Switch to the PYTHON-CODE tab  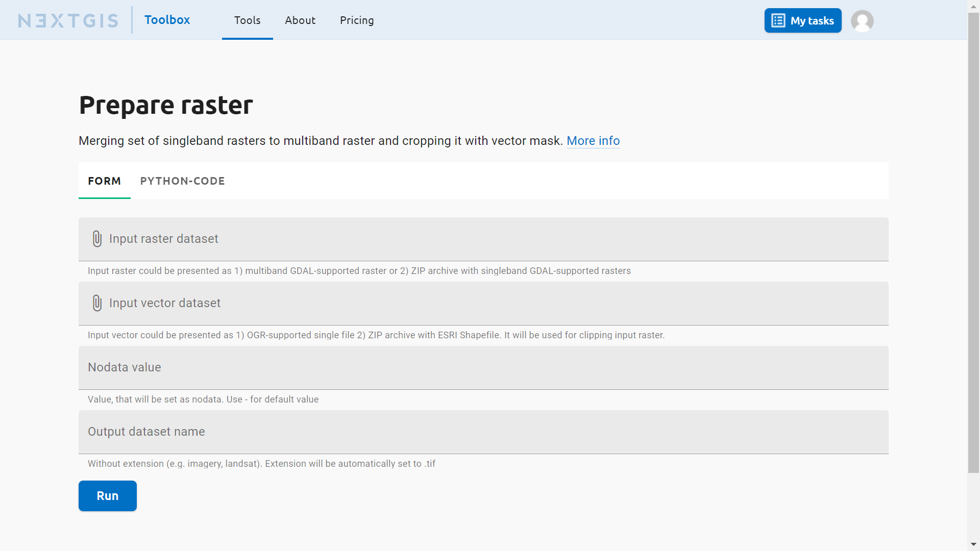point(182,181)
